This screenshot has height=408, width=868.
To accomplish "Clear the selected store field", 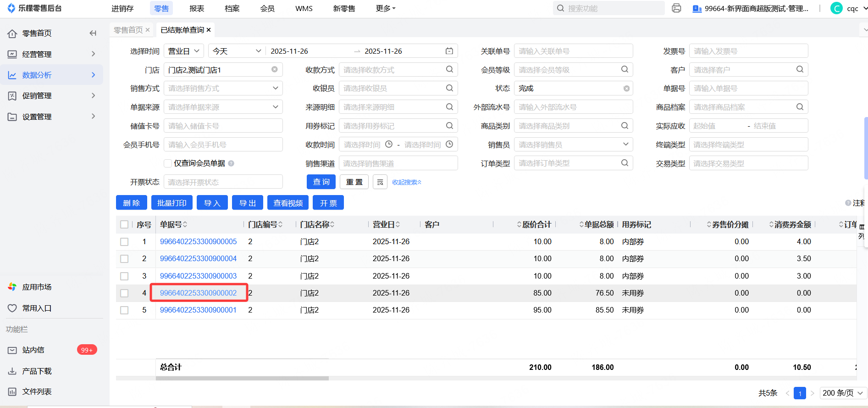I will [275, 70].
